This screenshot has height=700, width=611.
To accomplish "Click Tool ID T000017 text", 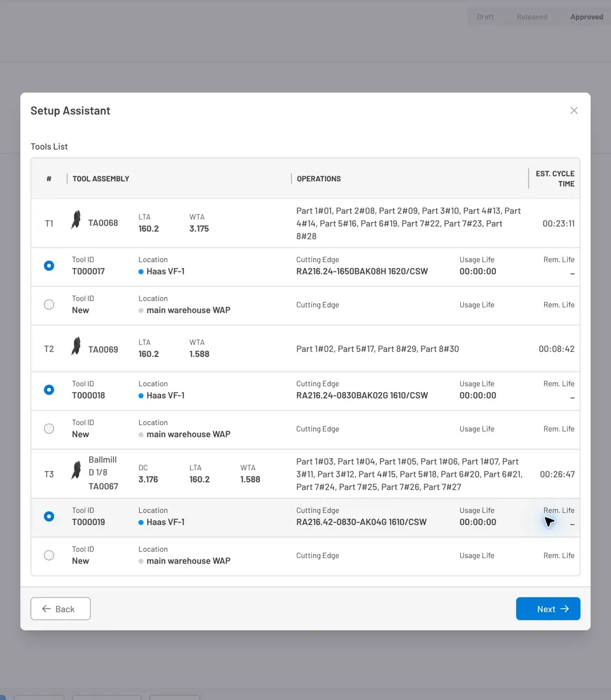I will (x=88, y=271).
